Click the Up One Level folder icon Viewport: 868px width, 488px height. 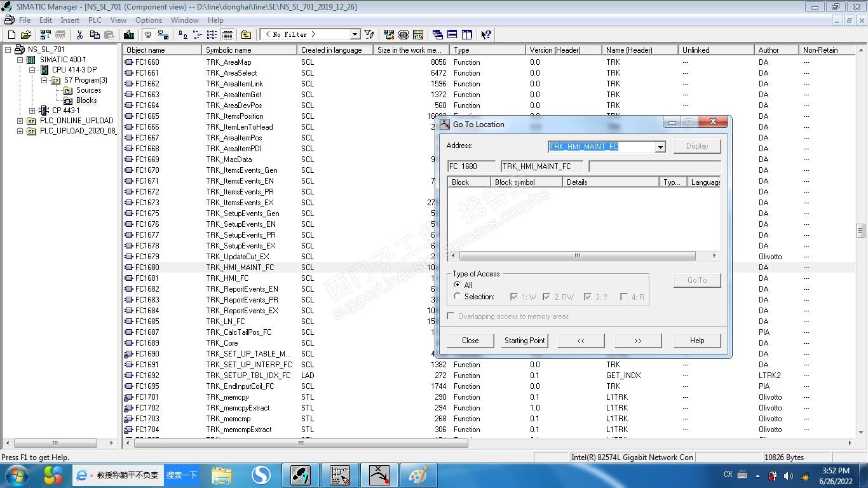(246, 35)
